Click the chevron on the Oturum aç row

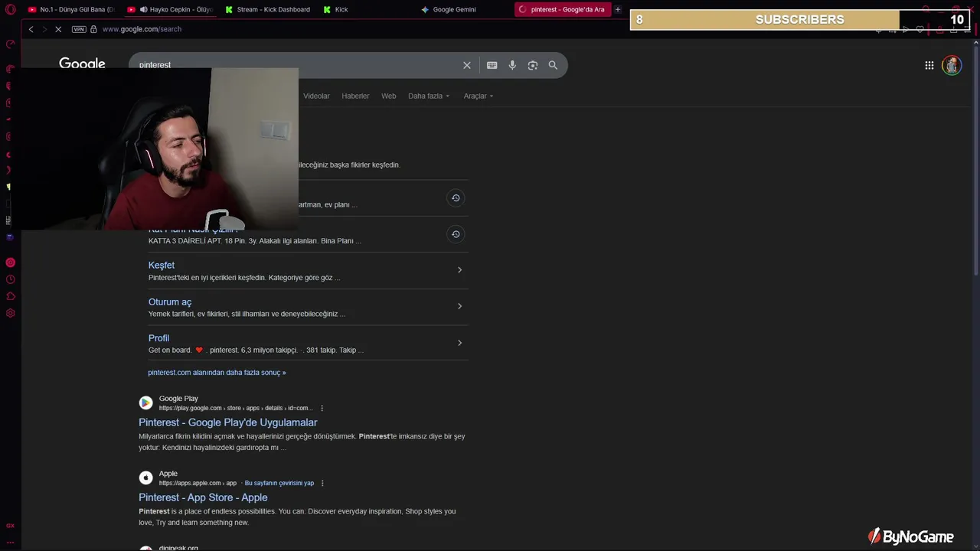[x=459, y=306]
